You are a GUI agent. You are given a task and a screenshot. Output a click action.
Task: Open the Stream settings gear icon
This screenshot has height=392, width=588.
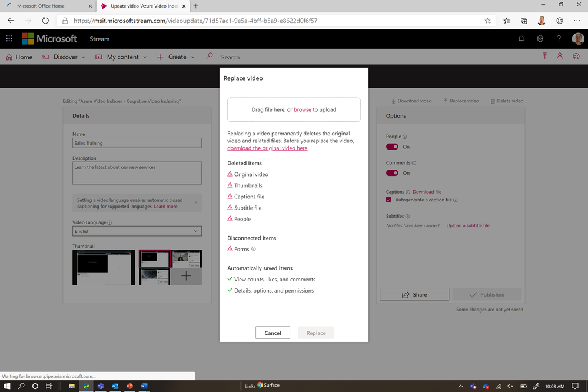[540, 39]
